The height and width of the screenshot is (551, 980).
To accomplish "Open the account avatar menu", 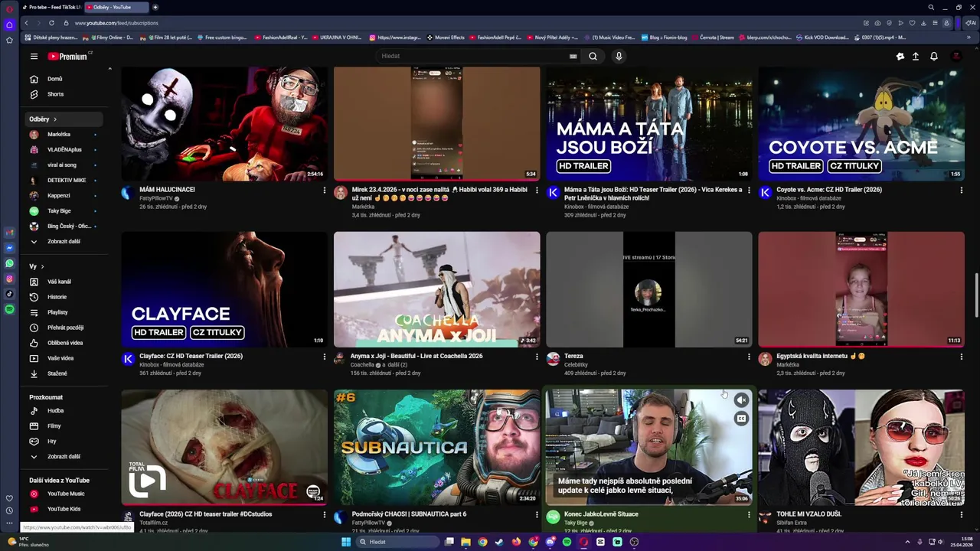I will pyautogui.click(x=956, y=56).
